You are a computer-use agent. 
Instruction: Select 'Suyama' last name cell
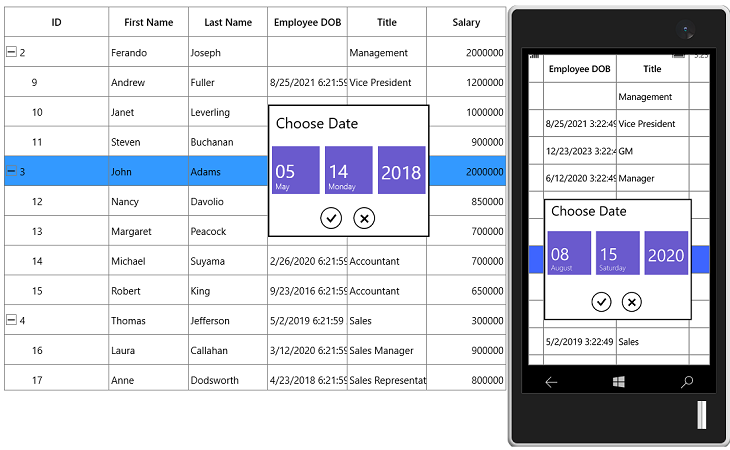[228, 261]
